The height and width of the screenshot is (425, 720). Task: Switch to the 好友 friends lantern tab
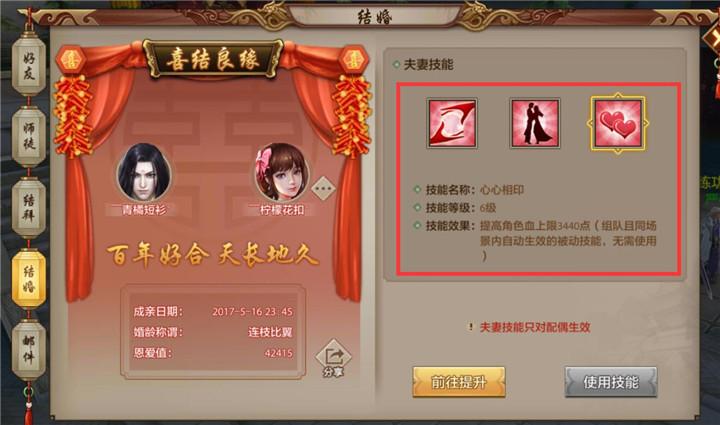29,66
